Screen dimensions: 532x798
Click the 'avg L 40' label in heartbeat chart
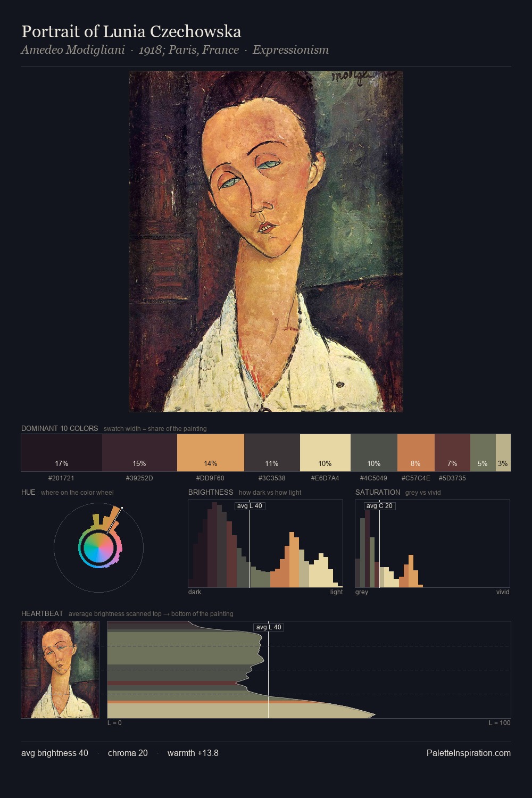click(x=269, y=627)
